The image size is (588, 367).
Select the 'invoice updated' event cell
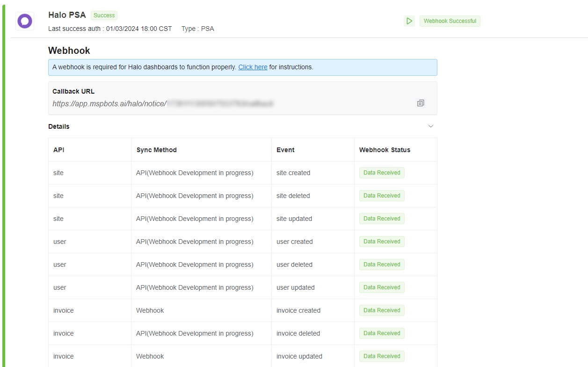click(x=299, y=356)
